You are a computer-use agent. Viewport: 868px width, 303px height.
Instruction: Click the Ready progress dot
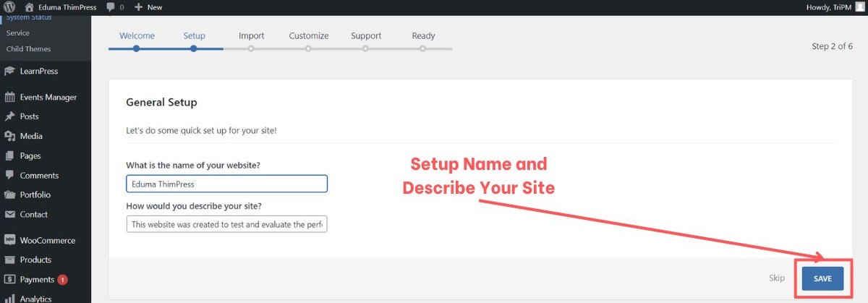click(x=423, y=49)
